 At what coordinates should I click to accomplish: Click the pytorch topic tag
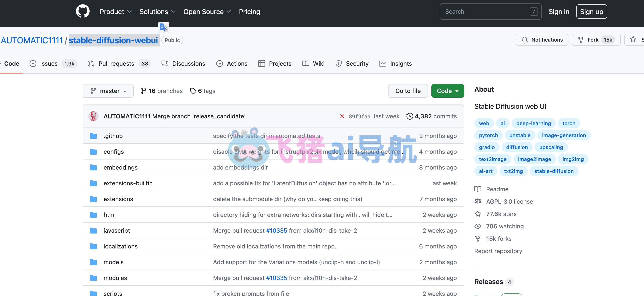tap(488, 135)
